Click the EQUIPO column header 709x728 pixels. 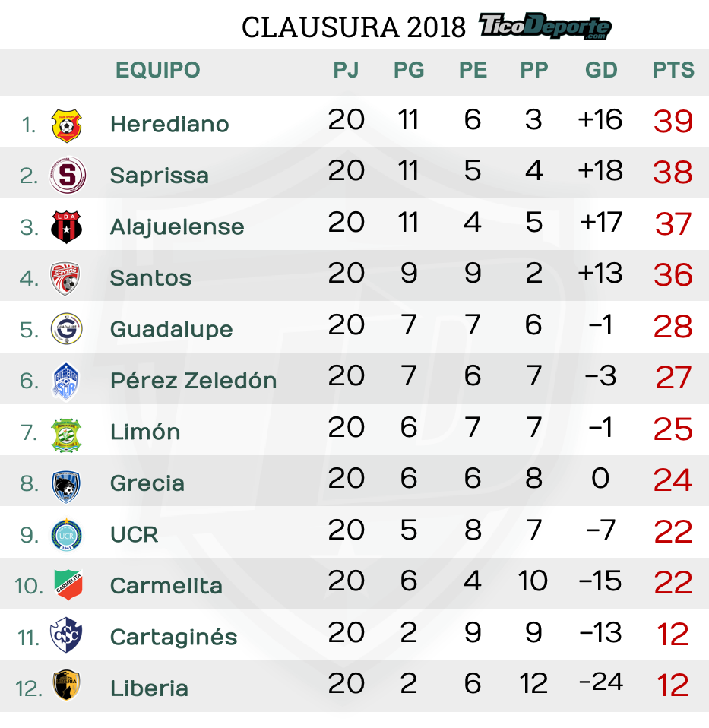click(158, 70)
